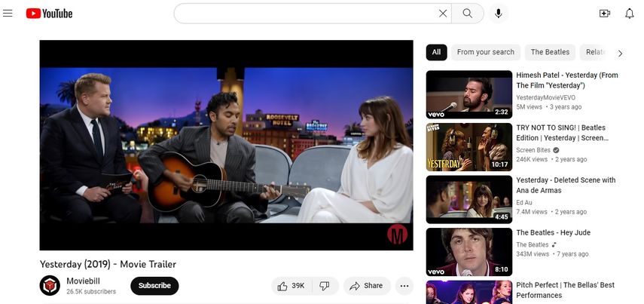Show more filter chips with right arrow

pyautogui.click(x=620, y=53)
